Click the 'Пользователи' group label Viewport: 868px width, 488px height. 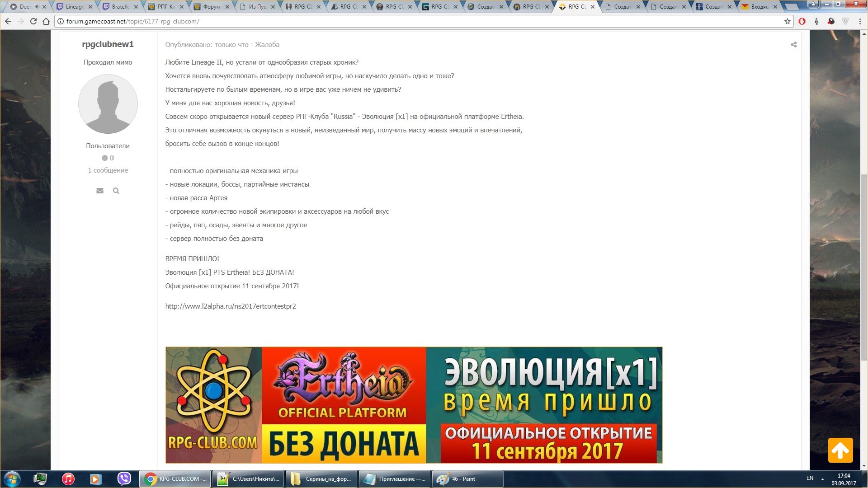coord(108,146)
